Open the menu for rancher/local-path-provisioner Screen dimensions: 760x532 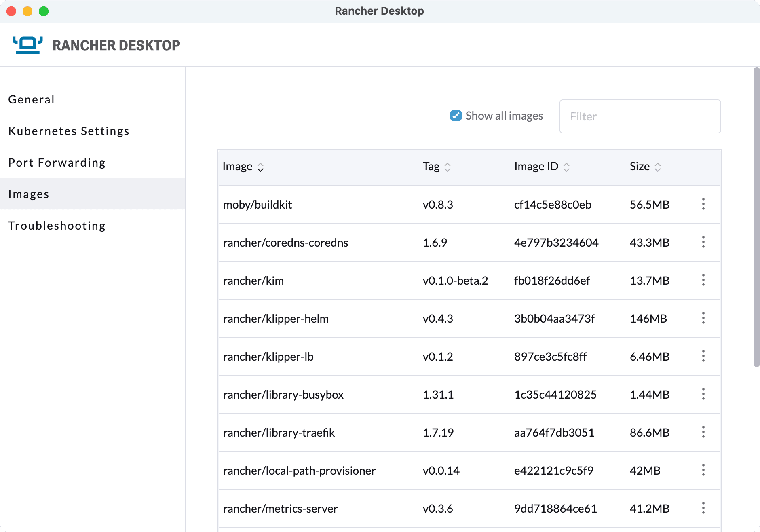pyautogui.click(x=703, y=470)
